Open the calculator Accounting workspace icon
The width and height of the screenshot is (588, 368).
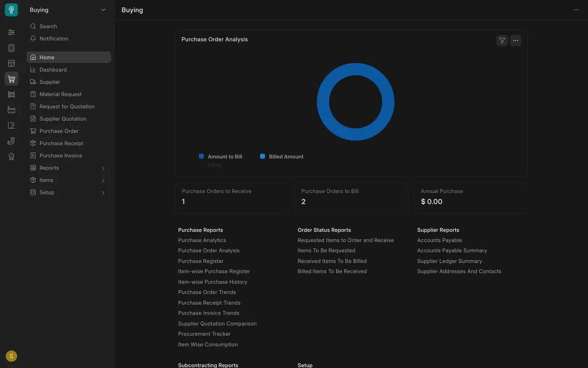(x=11, y=48)
